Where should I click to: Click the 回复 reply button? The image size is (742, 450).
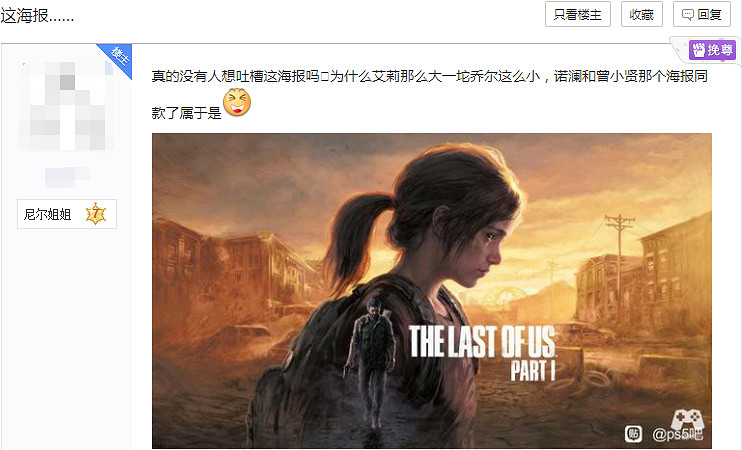[702, 14]
